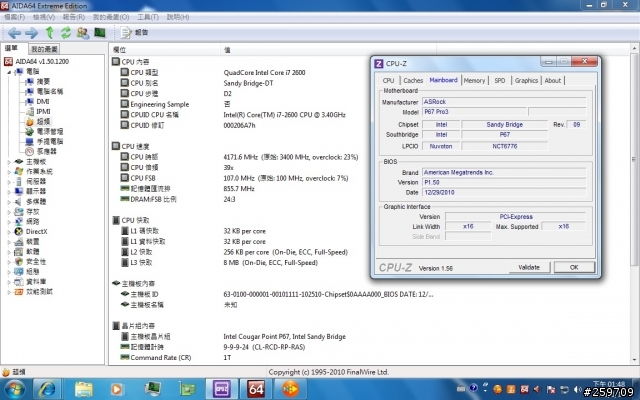Image resolution: width=640 pixels, height=400 pixels.
Task: Refresh using the green circular arrows icon
Action: coord(66,33)
